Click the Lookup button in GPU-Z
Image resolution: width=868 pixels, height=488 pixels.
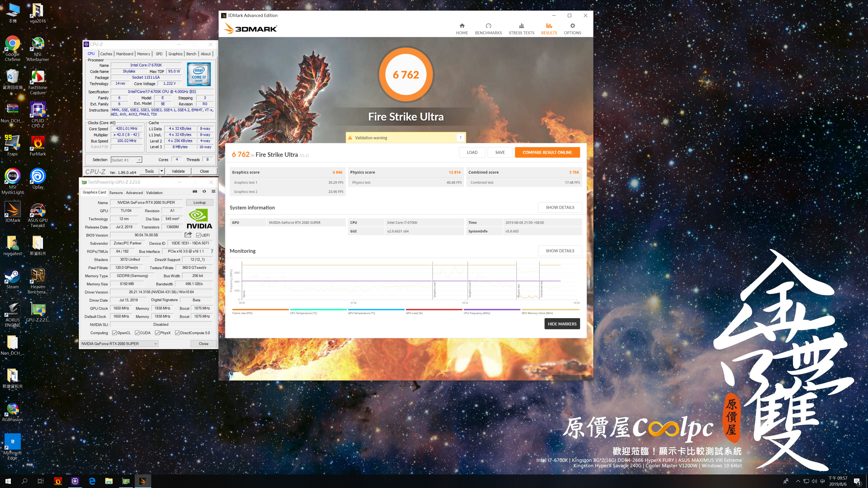point(199,202)
